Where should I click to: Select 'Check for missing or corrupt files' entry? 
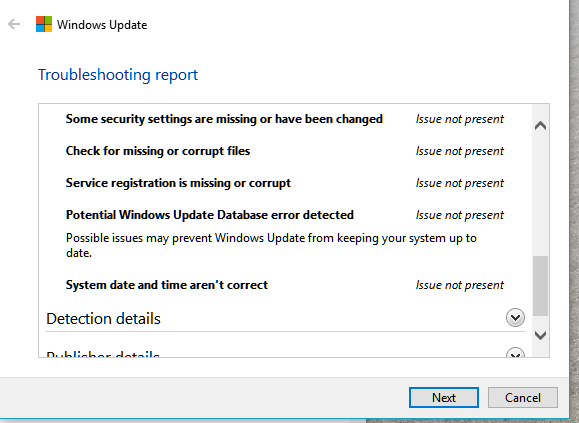[x=158, y=151]
